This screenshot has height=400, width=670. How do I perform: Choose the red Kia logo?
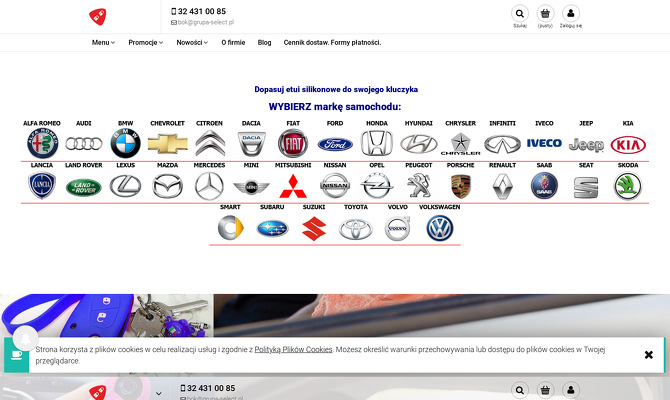pyautogui.click(x=628, y=145)
